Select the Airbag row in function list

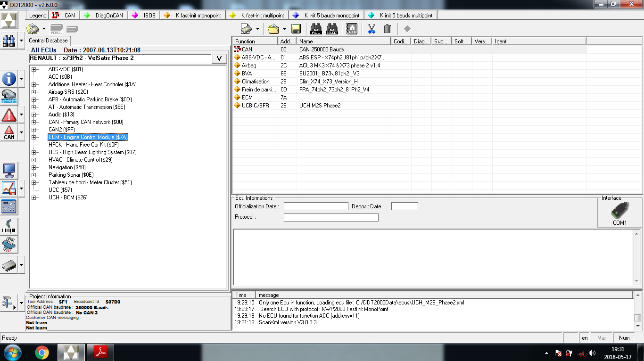[410, 66]
